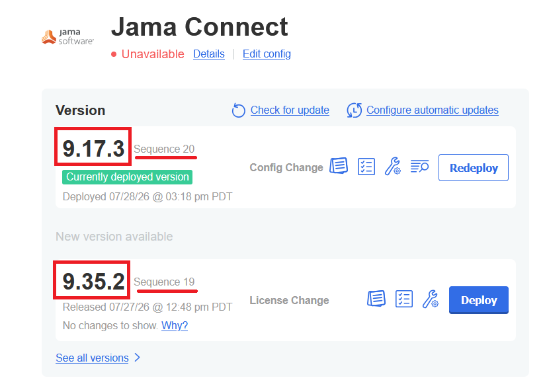Click Check for update link

290,110
